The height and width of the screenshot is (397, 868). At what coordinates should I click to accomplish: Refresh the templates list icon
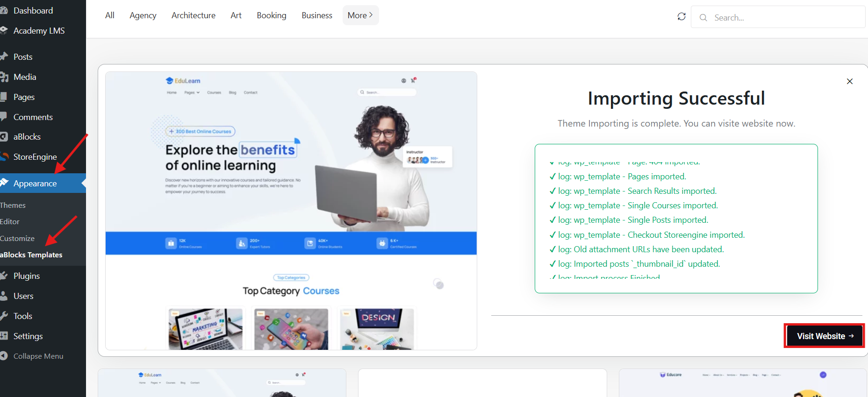(x=681, y=17)
